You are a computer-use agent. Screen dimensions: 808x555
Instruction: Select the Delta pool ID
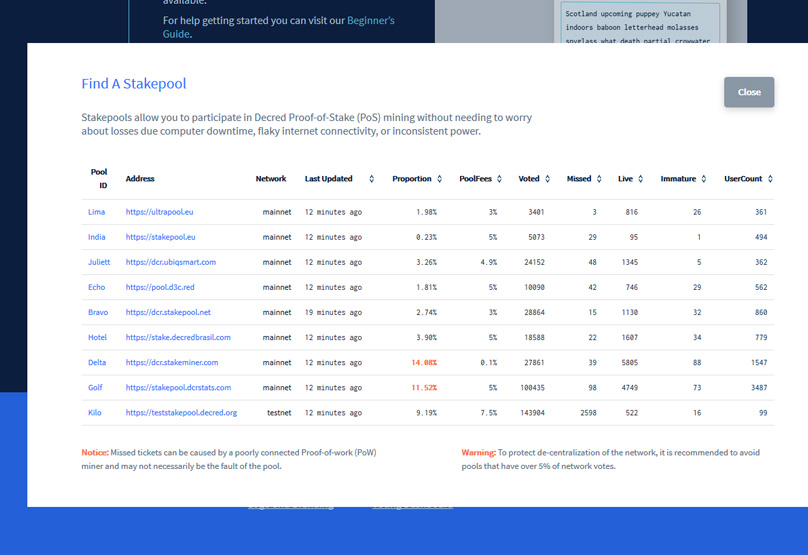(96, 362)
